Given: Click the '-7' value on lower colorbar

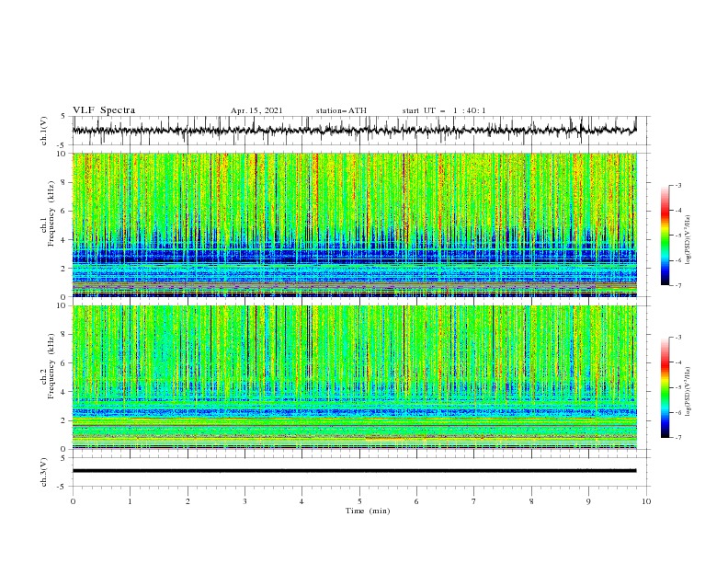Looking at the screenshot, I should [x=677, y=438].
